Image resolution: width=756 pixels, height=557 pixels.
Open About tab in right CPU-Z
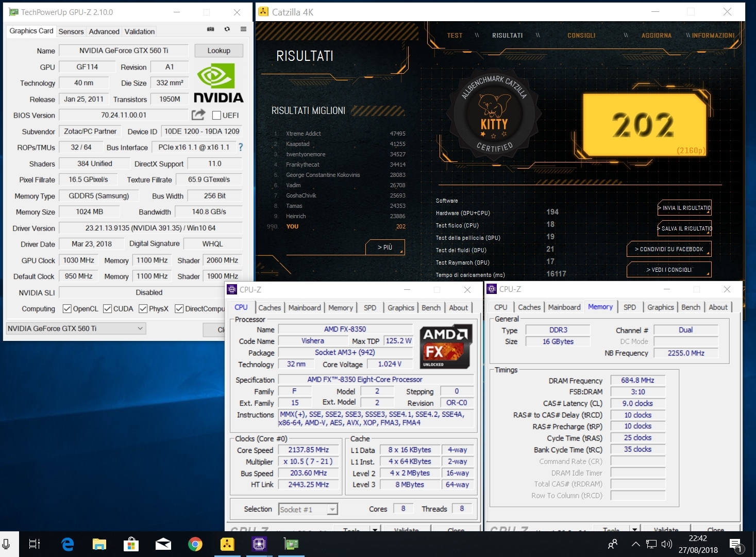pyautogui.click(x=718, y=307)
